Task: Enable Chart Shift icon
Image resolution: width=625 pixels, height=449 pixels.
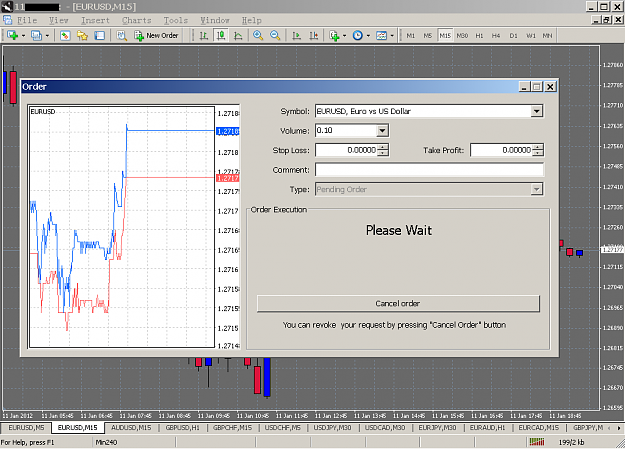Action: (x=314, y=35)
